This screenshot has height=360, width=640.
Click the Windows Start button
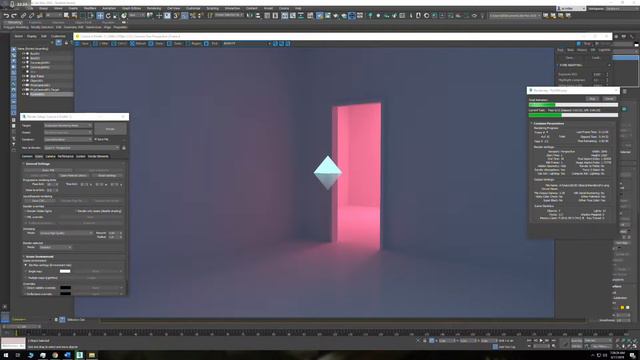click(6, 355)
